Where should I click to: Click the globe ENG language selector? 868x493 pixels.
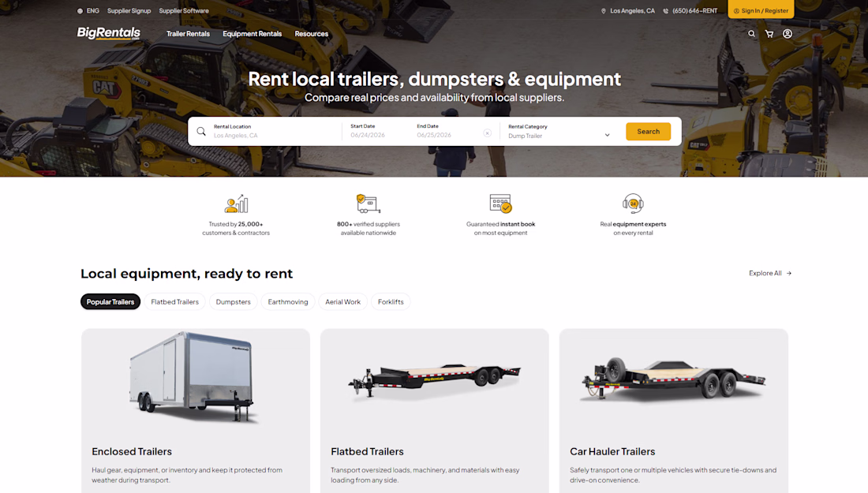[x=88, y=10]
